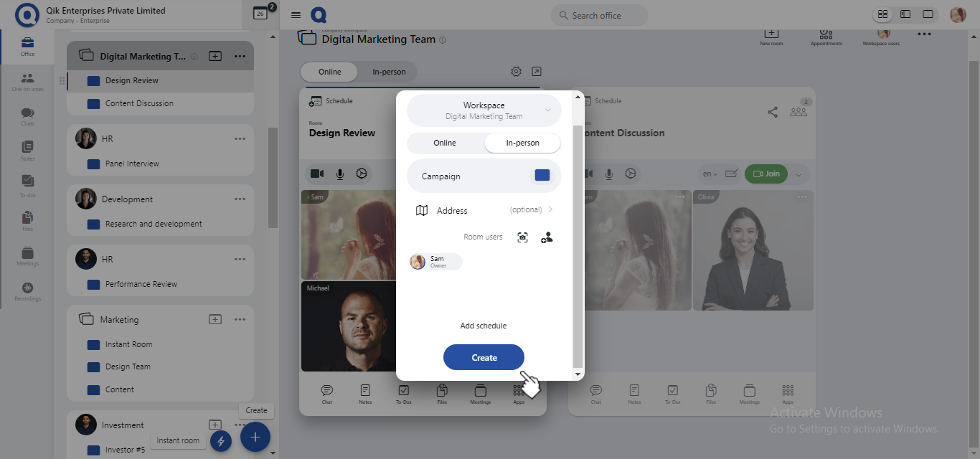Image resolution: width=980 pixels, height=459 pixels.
Task: Select the In-person option in the dialog
Action: click(522, 143)
